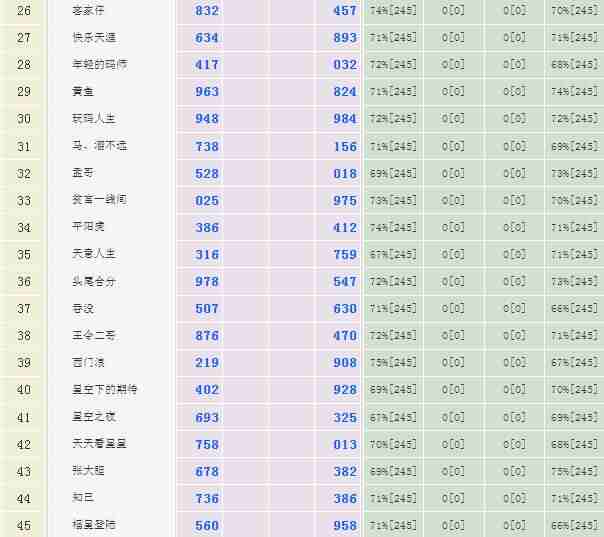Click row number 44 cell
Viewport: 604px width, 537px height.
(24, 498)
